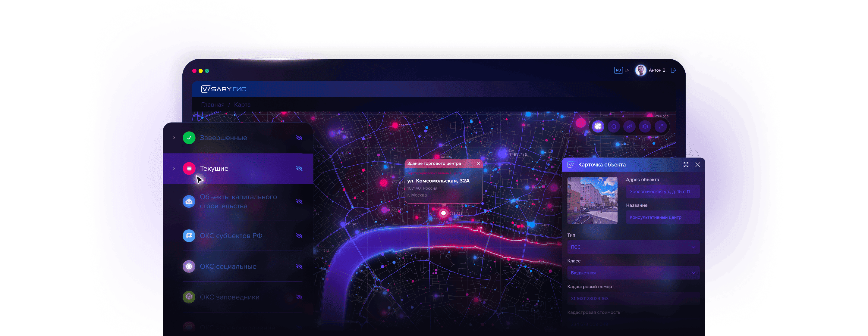Select the circle search map tool
Screen dimensions: 868x336
click(x=614, y=126)
